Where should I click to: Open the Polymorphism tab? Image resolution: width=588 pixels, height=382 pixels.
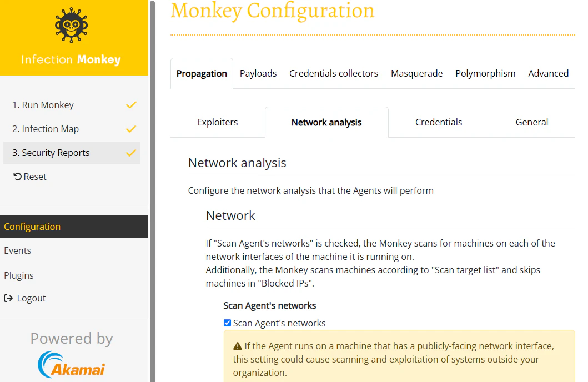click(485, 73)
